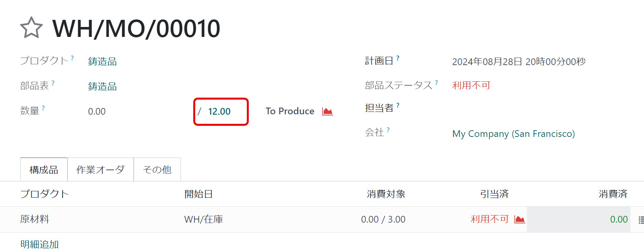644x252 pixels.
Task: Open the My Company (San Francisco) link
Action: pyautogui.click(x=513, y=134)
